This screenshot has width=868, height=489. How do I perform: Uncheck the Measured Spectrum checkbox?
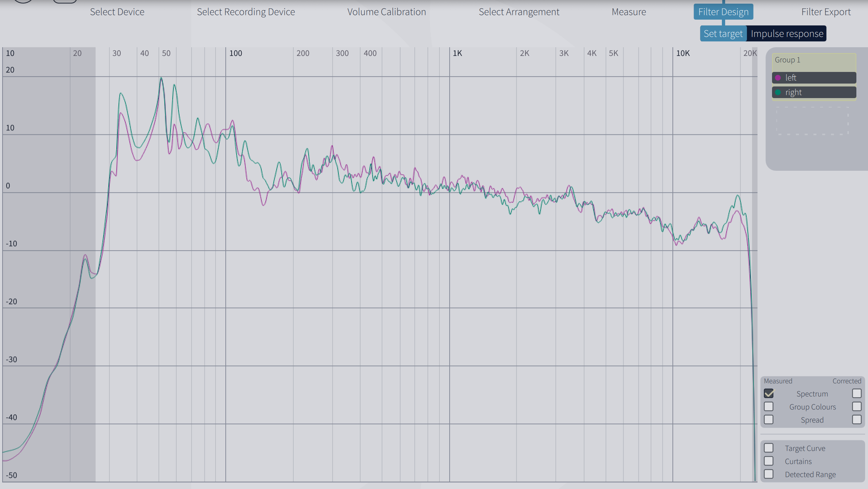pyautogui.click(x=769, y=393)
